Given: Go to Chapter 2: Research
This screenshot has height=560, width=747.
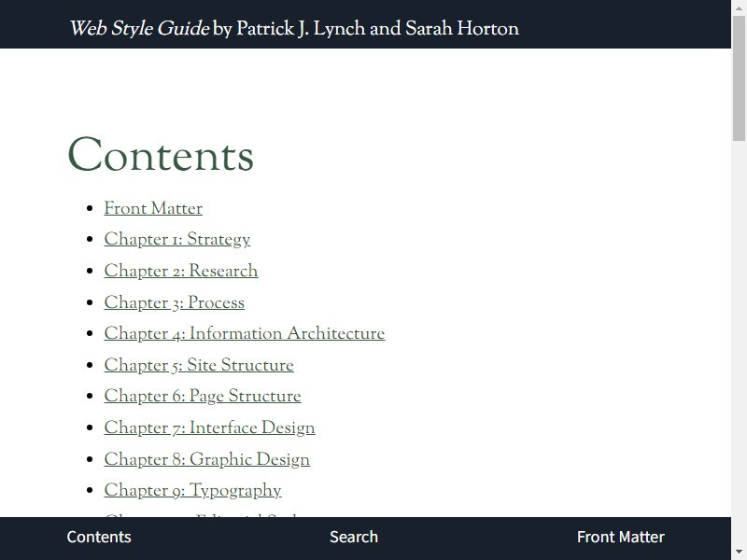Looking at the screenshot, I should (x=181, y=271).
